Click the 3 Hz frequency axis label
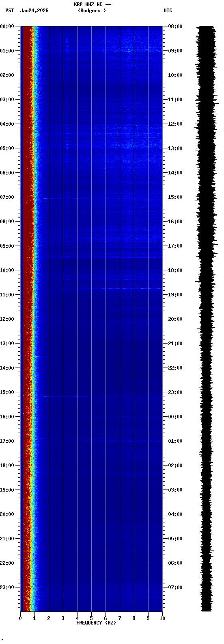Screen dimensions: 224x644 pos(63,618)
